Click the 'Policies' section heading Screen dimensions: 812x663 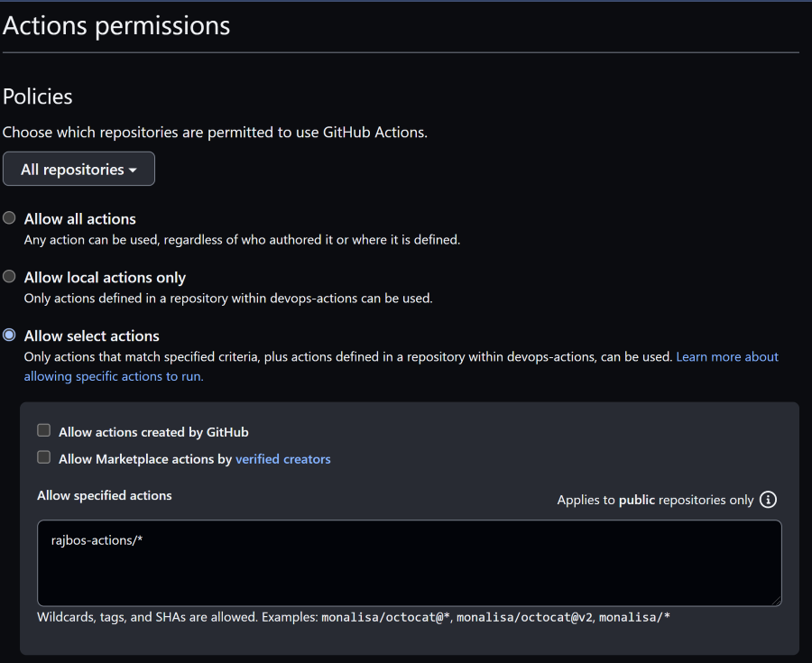coord(37,97)
